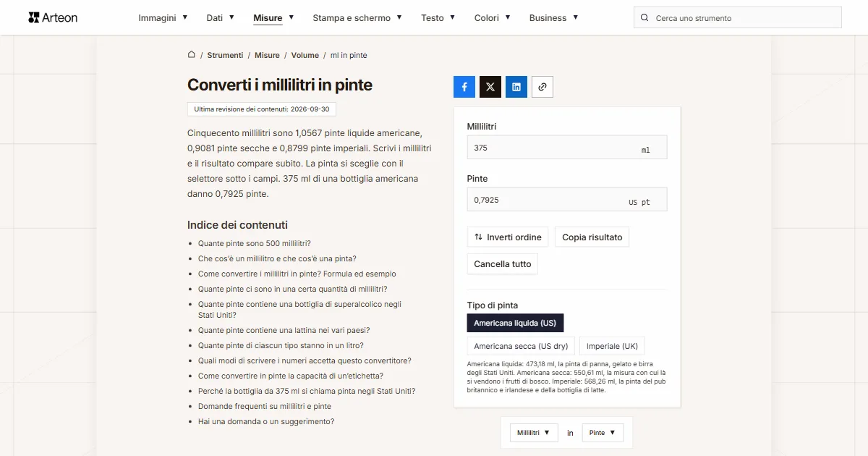Share the page on Facebook

tap(464, 87)
